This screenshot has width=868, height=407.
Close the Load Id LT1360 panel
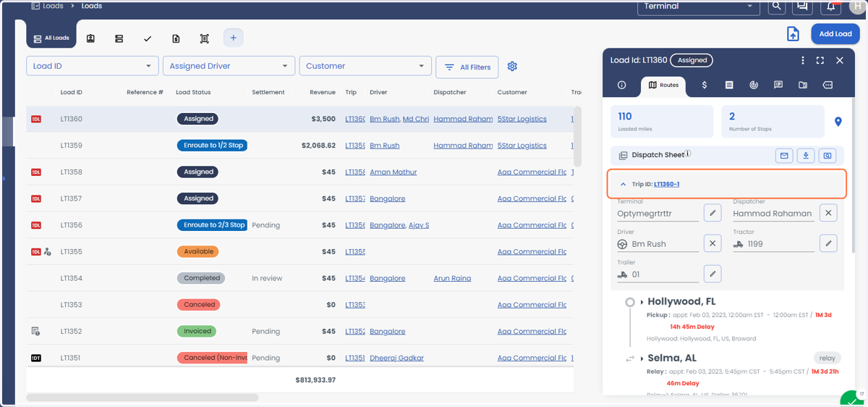[x=840, y=60]
